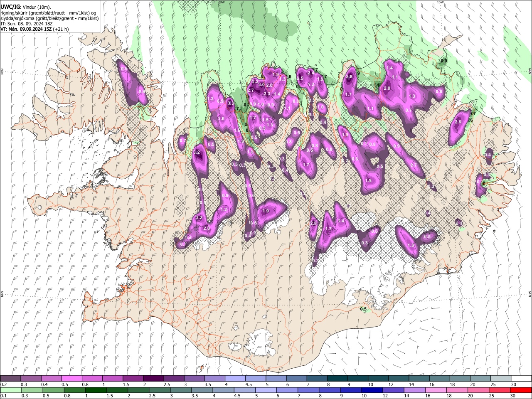The height and width of the screenshot is (399, 532).
Task: Click the '4.5' label on the purple snow scale
Action: click(x=249, y=384)
